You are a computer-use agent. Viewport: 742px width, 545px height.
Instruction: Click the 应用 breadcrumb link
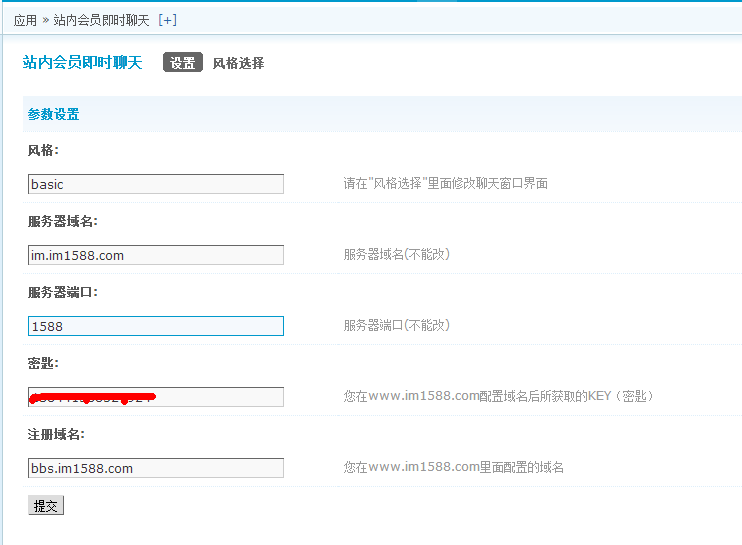(25, 20)
